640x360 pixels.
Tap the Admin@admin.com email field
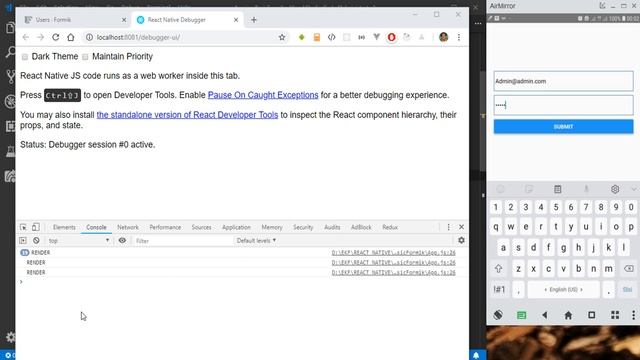563,81
